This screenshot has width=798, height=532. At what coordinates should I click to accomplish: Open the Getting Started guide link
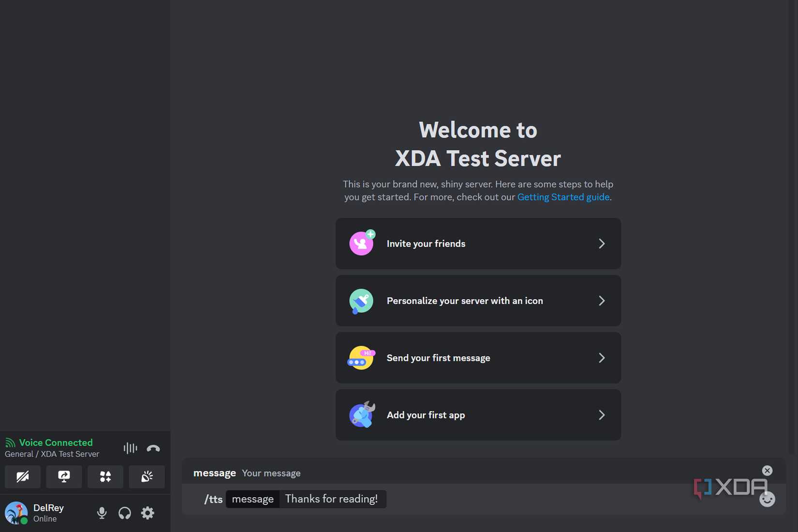563,197
